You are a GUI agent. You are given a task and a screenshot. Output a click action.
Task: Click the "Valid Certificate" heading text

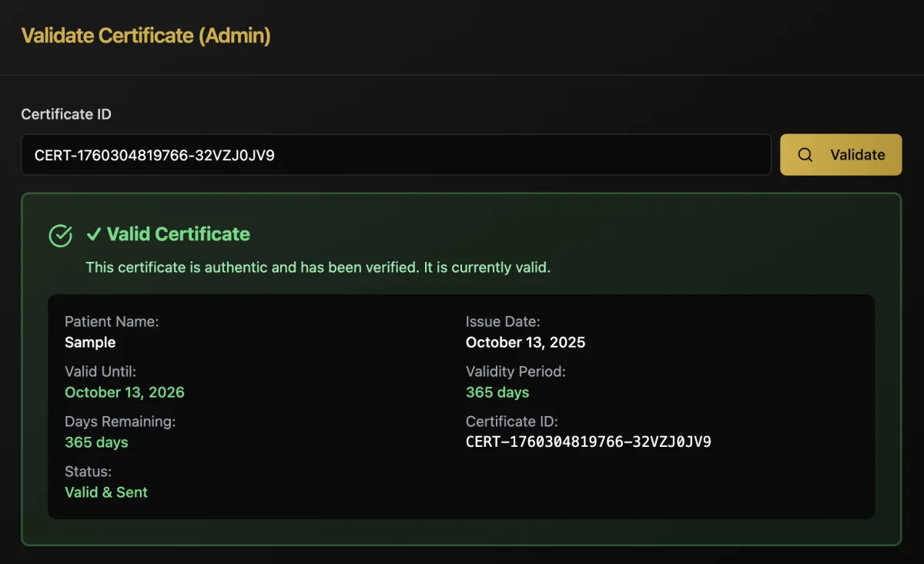pyautogui.click(x=178, y=234)
